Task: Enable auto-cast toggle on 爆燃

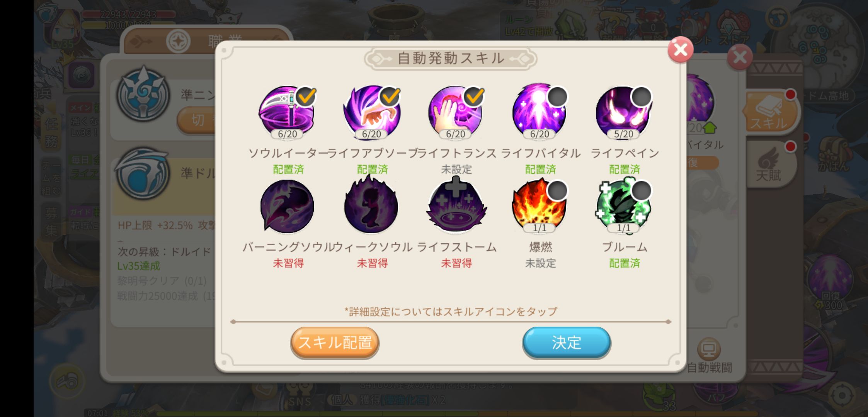Action: coord(558,190)
